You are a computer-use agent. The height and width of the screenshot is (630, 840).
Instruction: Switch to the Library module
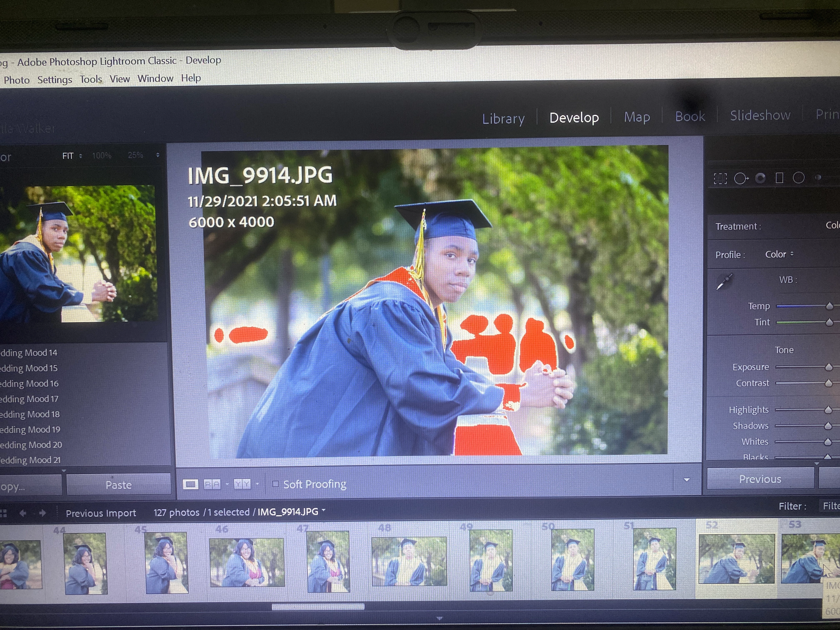(503, 119)
